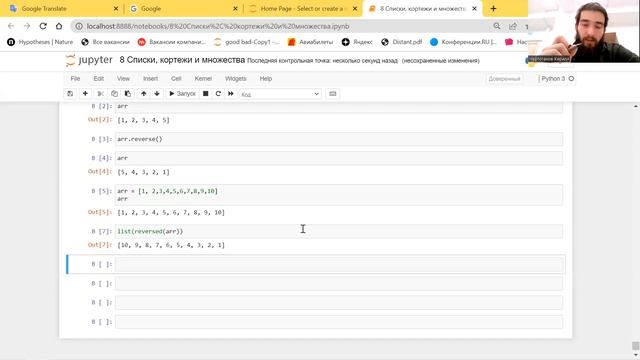The height and width of the screenshot is (360, 640).
Task: Open a new browser tab
Action: [493, 9]
